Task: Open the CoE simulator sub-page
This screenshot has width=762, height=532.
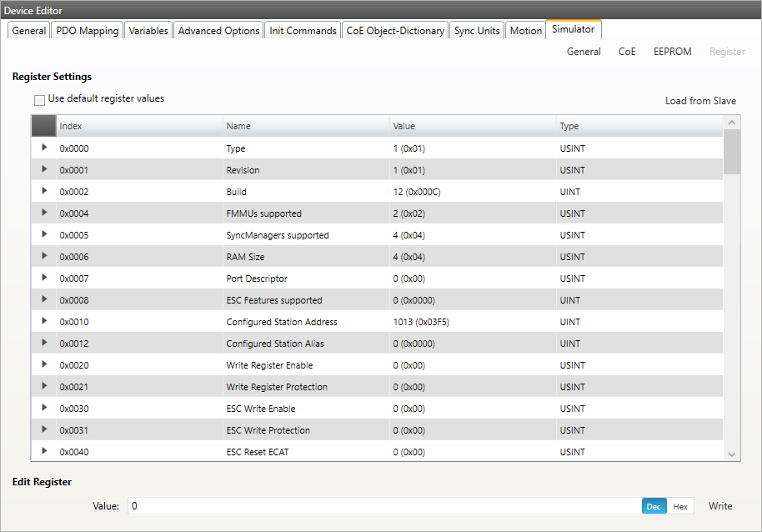Action: pyautogui.click(x=627, y=52)
